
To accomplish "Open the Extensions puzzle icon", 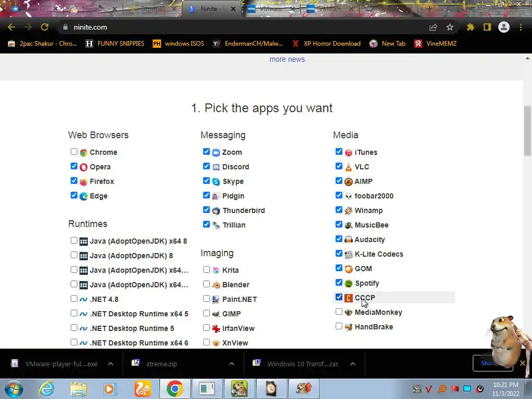I will [470, 27].
